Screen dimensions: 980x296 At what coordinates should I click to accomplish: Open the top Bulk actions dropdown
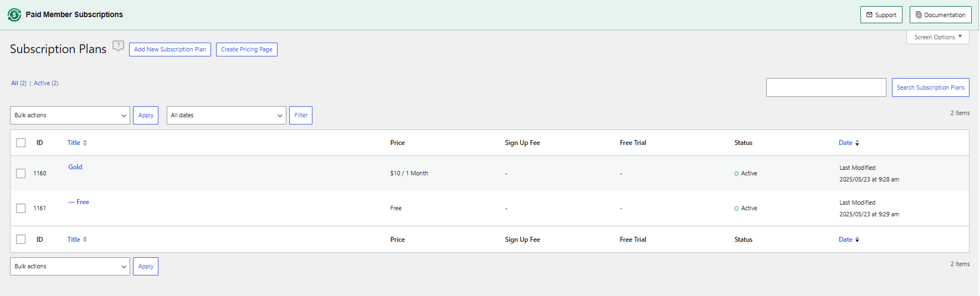(70, 116)
